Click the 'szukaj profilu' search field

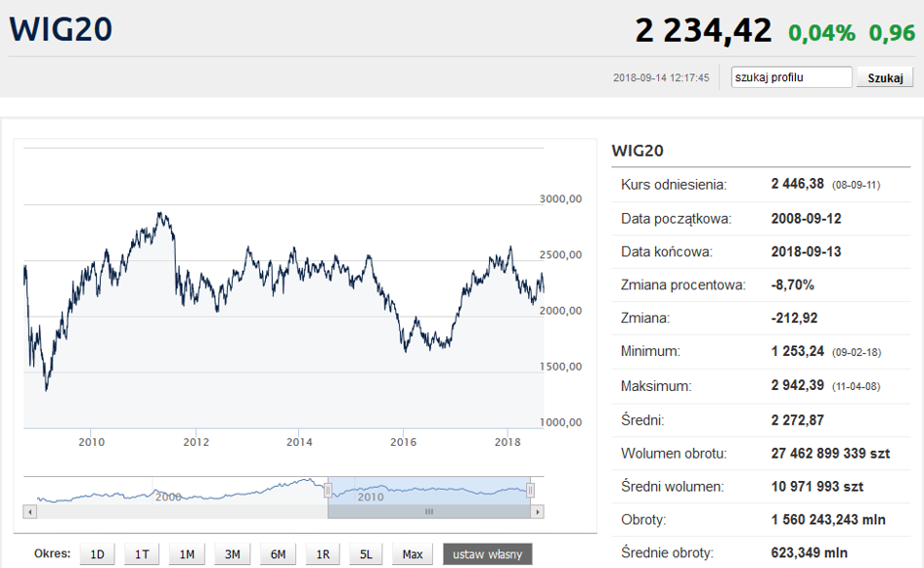pyautogui.click(x=791, y=77)
